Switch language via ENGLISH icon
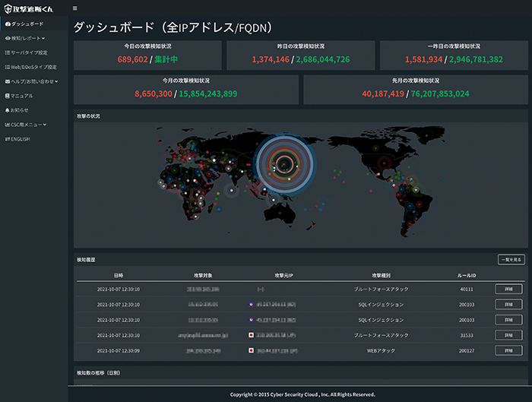 (x=7, y=139)
